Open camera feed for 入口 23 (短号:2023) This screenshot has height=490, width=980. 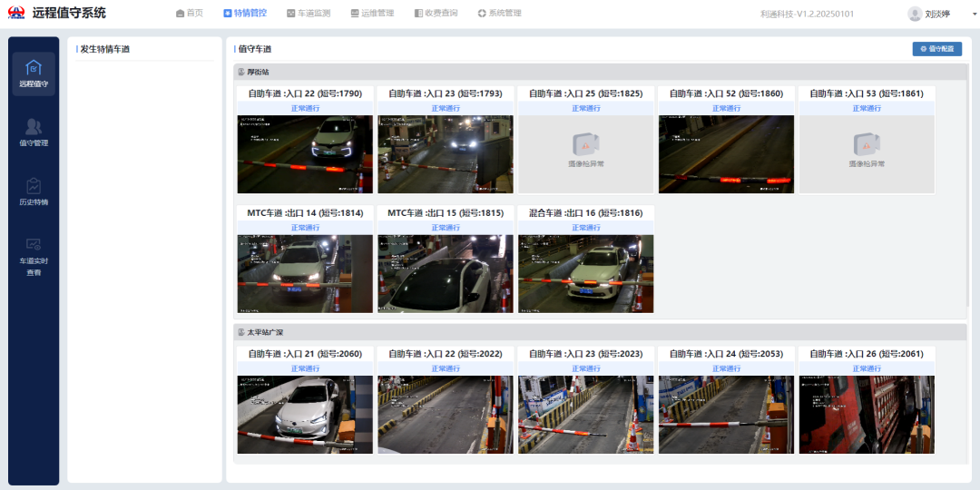pyautogui.click(x=585, y=415)
